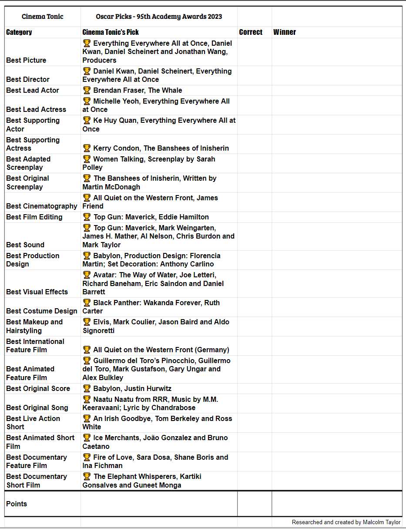Click trophy icon beside The Elephant Whisperers
Viewport: 406px width, 532px height.
pos(87,476)
